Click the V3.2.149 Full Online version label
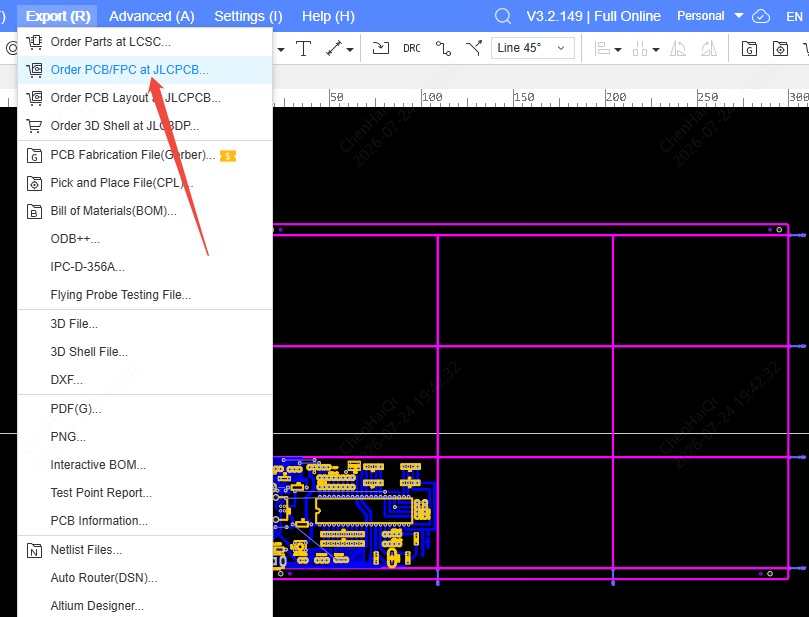Screen dimensions: 809x617 (593, 16)
